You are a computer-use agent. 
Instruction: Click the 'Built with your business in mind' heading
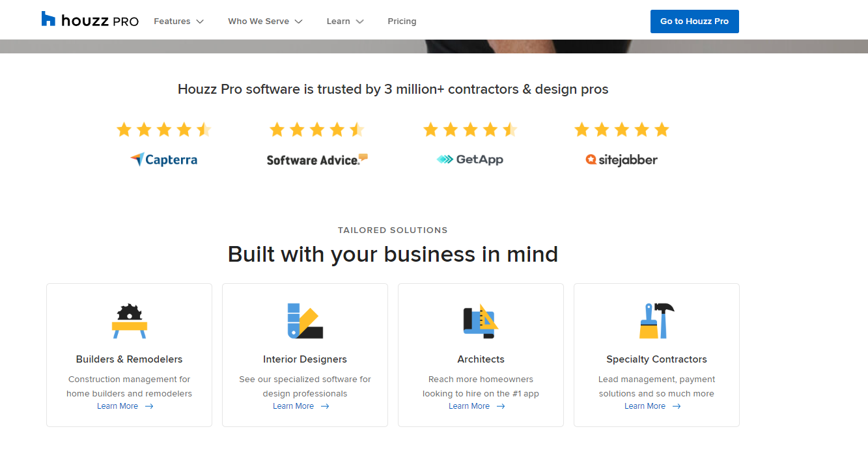click(x=393, y=254)
